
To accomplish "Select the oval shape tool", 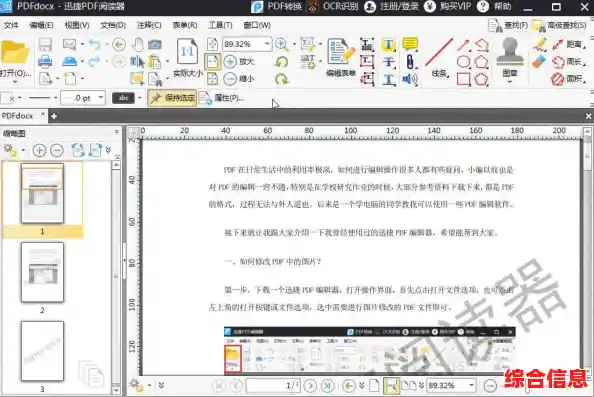I will [x=463, y=62].
